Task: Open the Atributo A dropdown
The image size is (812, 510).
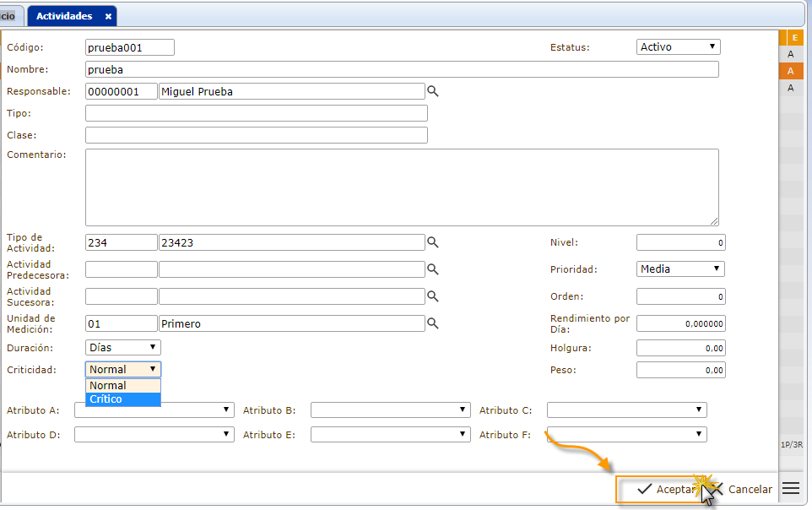Action: pos(154,410)
